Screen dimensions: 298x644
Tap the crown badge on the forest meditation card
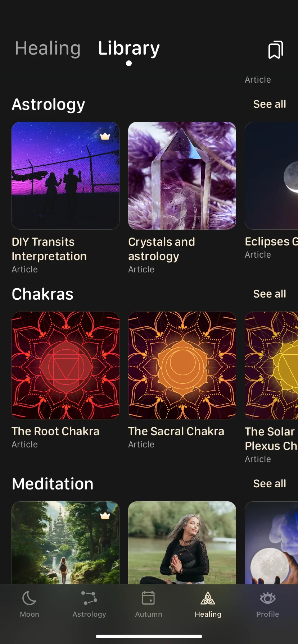pos(105,516)
